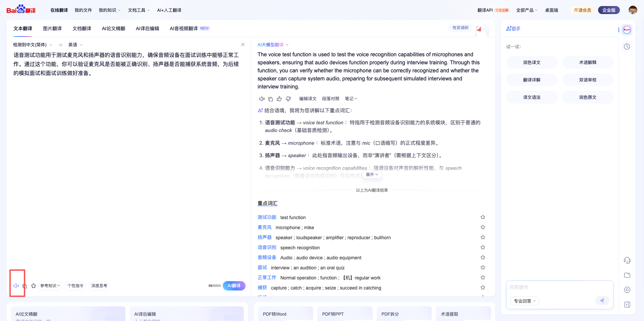Viewport: 644px width, 321px height.
Task: Open the 笔记 dropdown
Action: pyautogui.click(x=351, y=99)
